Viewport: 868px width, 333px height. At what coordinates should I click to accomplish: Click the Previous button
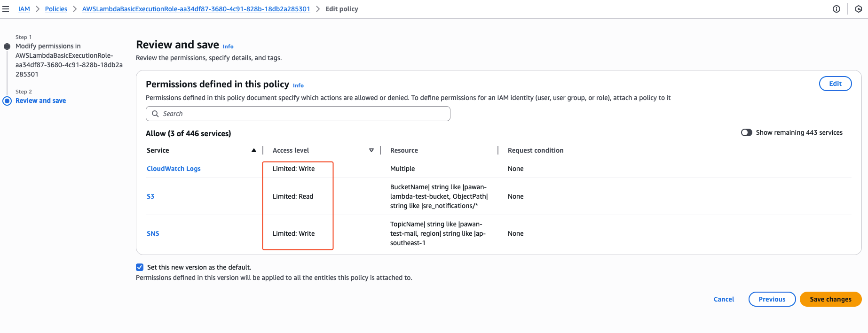[772, 299]
